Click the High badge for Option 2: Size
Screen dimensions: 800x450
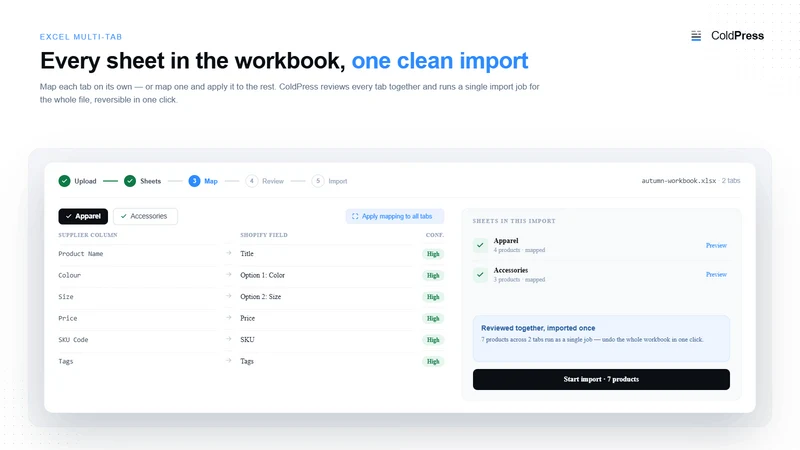[433, 297]
